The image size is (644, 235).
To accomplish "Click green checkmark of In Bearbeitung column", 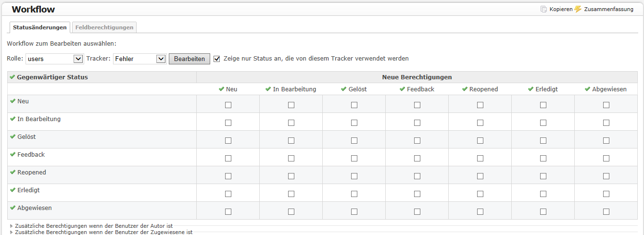I will coord(268,89).
